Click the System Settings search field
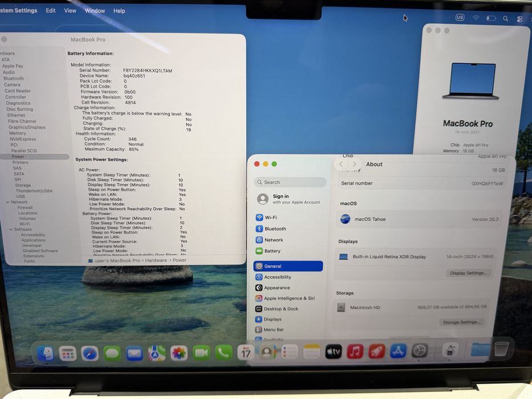532x399 pixels. pos(290,182)
